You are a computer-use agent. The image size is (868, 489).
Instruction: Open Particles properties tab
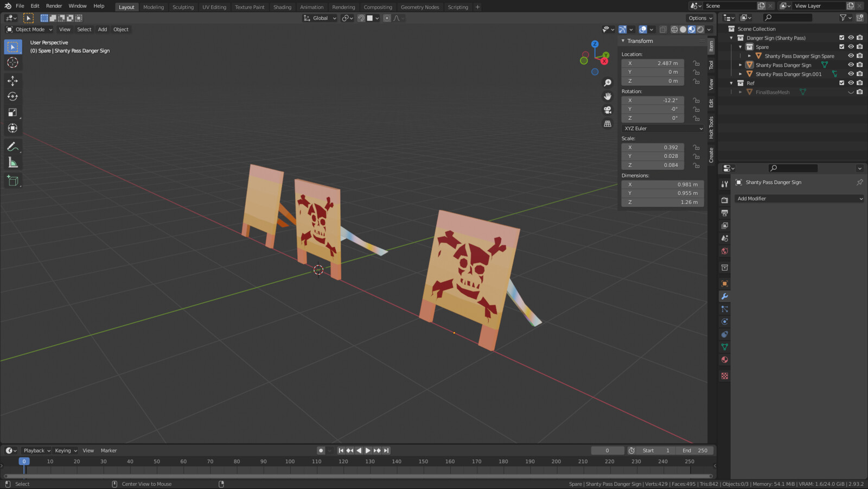724,309
